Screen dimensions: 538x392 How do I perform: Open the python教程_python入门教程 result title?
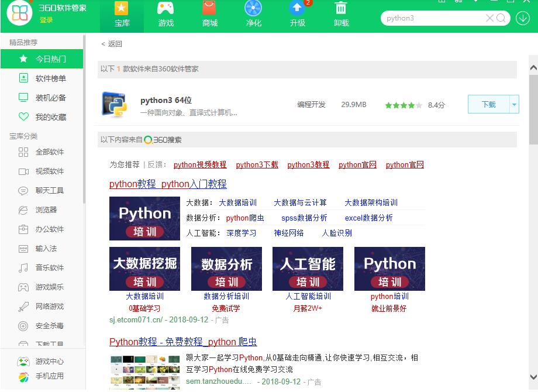point(168,184)
